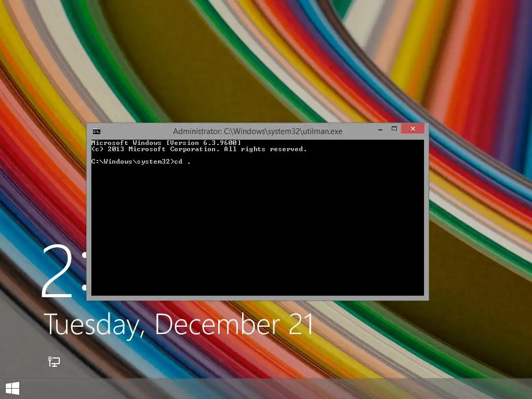This screenshot has width=532, height=399.
Task: Click the network icon on lock screen
Action: [54, 362]
